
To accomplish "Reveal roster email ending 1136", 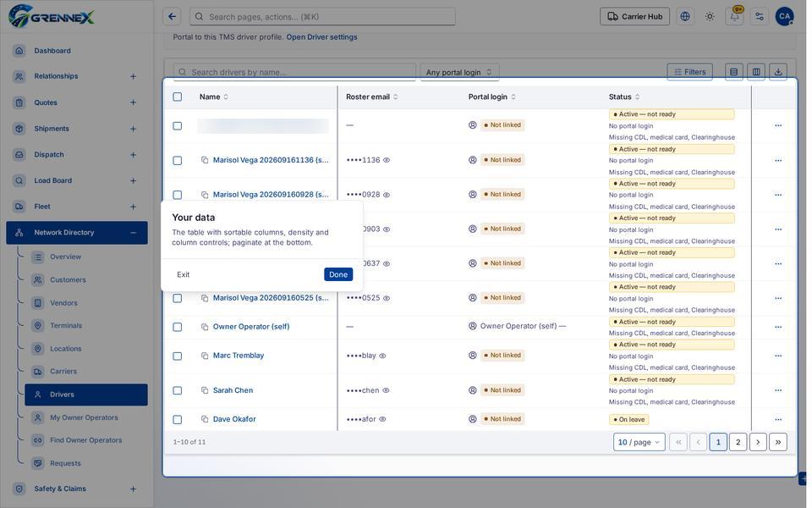I will tap(387, 160).
